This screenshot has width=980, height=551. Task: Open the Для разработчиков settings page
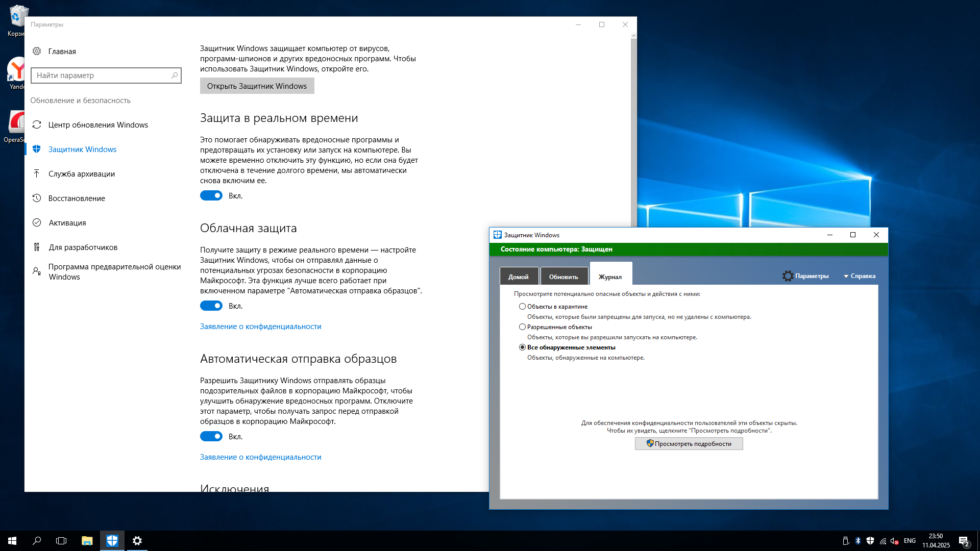[83, 247]
